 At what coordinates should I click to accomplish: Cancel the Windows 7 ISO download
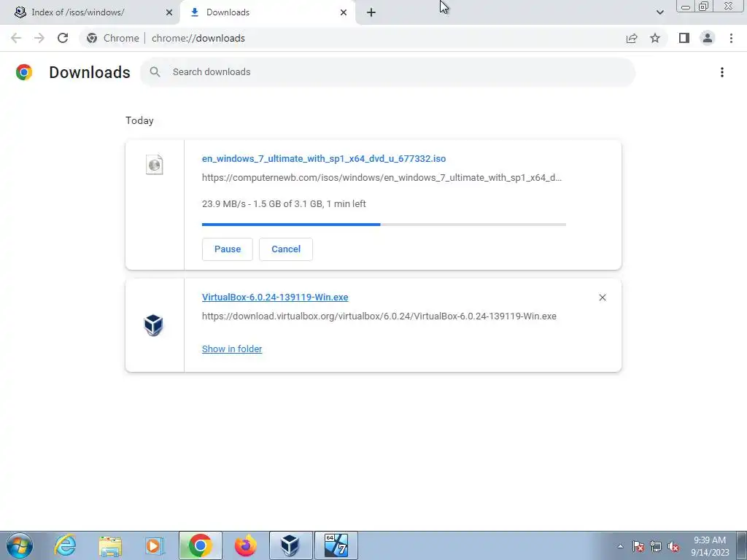pyautogui.click(x=286, y=249)
